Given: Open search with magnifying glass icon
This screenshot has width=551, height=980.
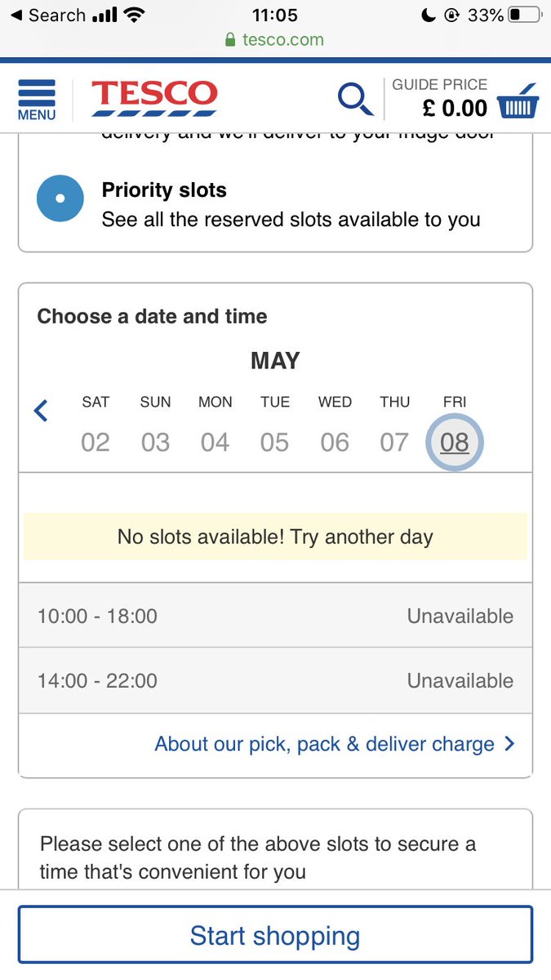Looking at the screenshot, I should point(355,100).
